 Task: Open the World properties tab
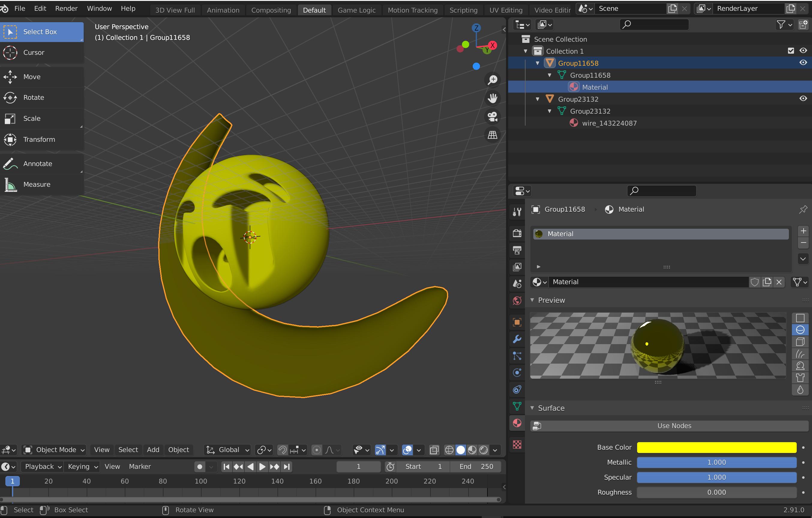point(517,301)
